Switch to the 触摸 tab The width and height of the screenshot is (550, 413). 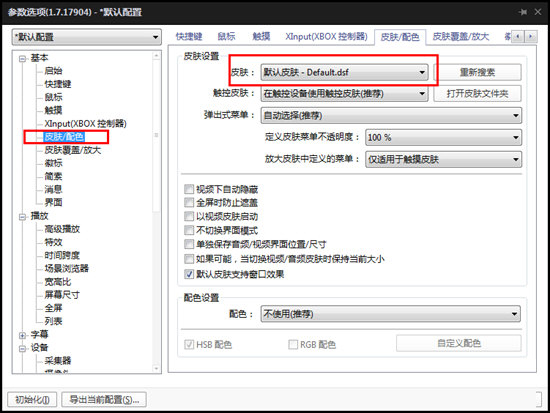click(261, 36)
